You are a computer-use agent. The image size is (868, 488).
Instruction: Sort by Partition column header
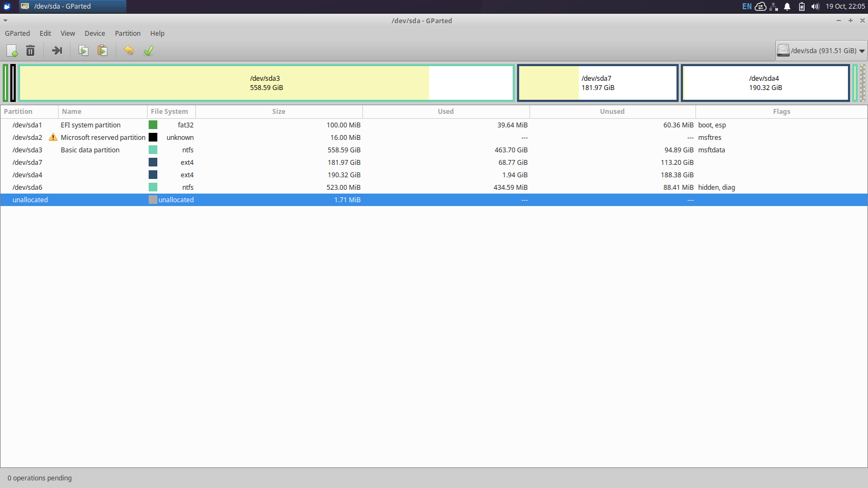pyautogui.click(x=29, y=111)
